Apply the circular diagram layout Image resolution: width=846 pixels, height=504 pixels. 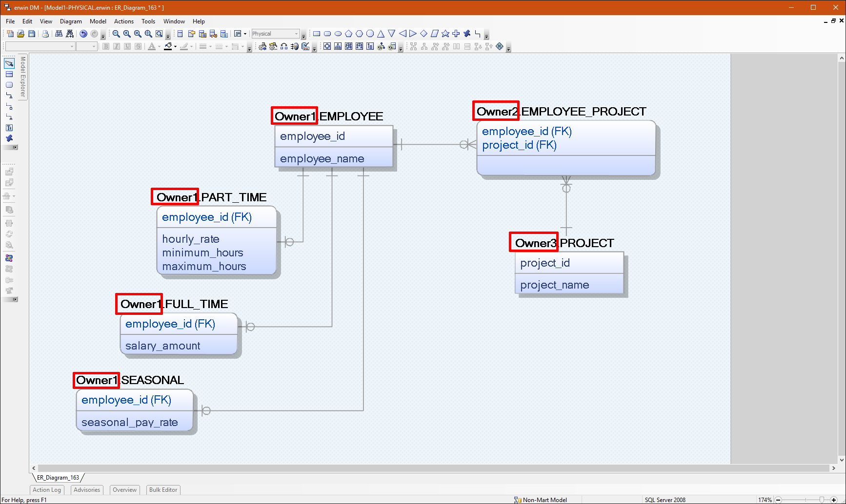click(x=327, y=46)
